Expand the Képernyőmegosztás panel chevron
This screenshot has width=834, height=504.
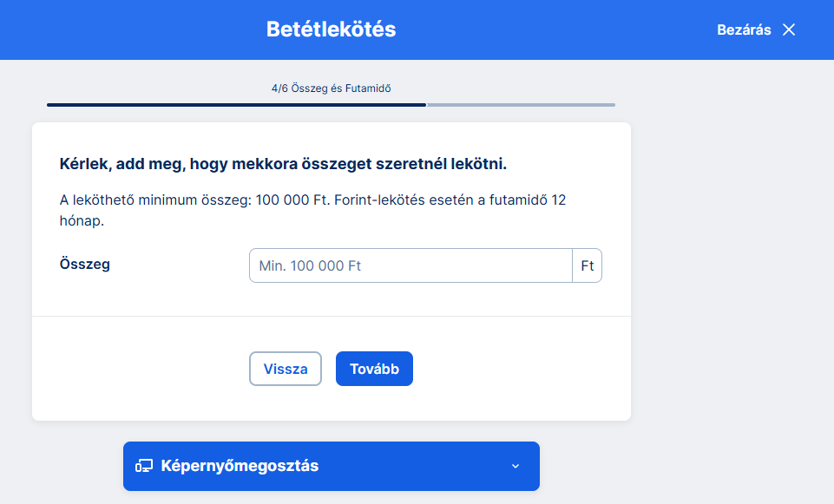[516, 466]
